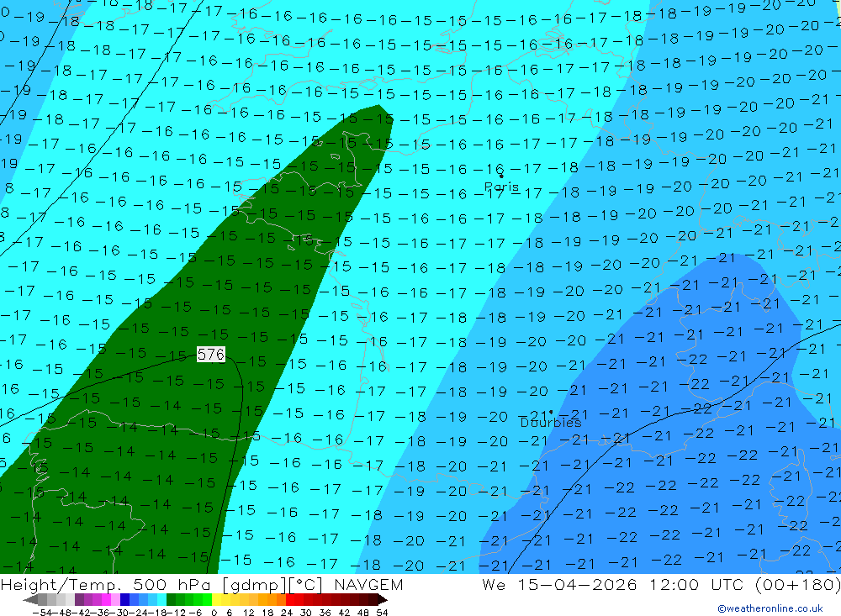Click the '(00+180)' forecast hour text
The height and width of the screenshot is (616, 841).
click(797, 584)
